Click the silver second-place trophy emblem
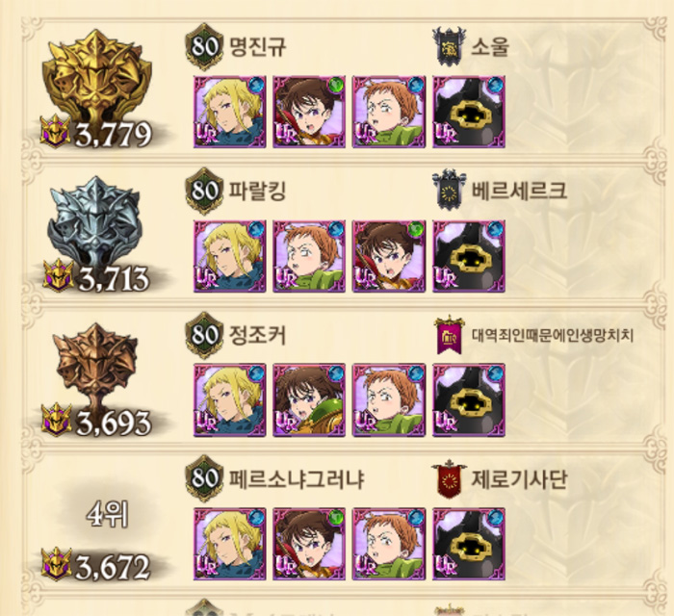Image resolution: width=674 pixels, height=616 pixels. (95, 220)
